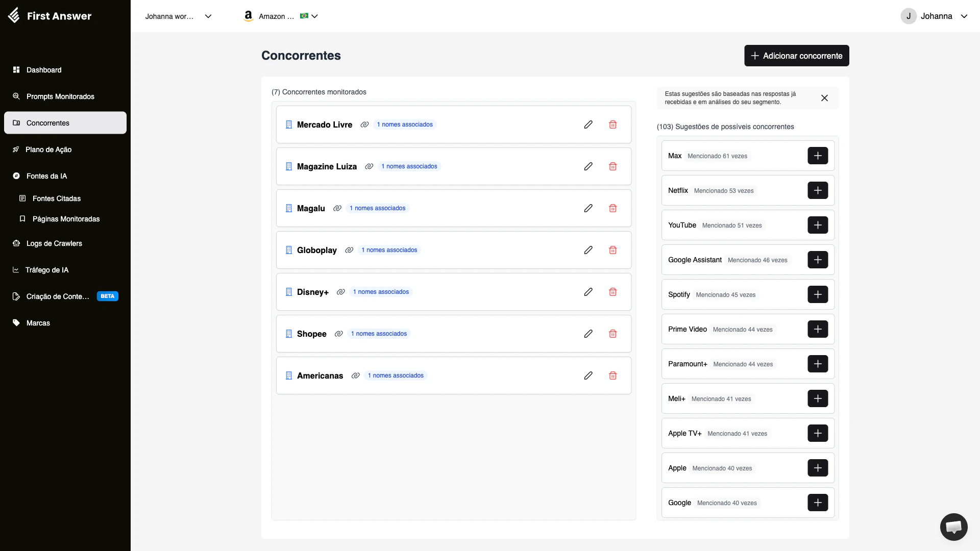The height and width of the screenshot is (551, 980).
Task: Add Paramount+ using the plus button
Action: pos(817,364)
